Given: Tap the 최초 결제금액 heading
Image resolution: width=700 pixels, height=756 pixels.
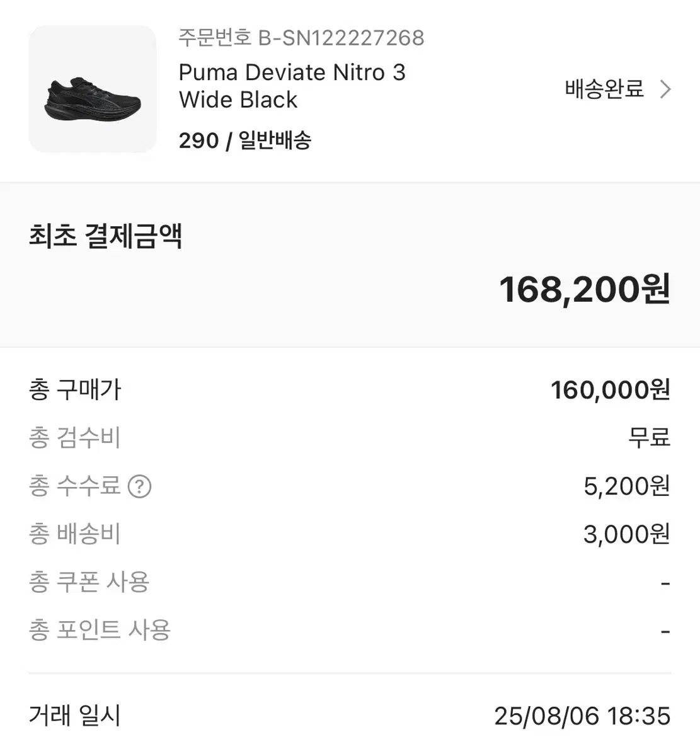Looking at the screenshot, I should (105, 236).
